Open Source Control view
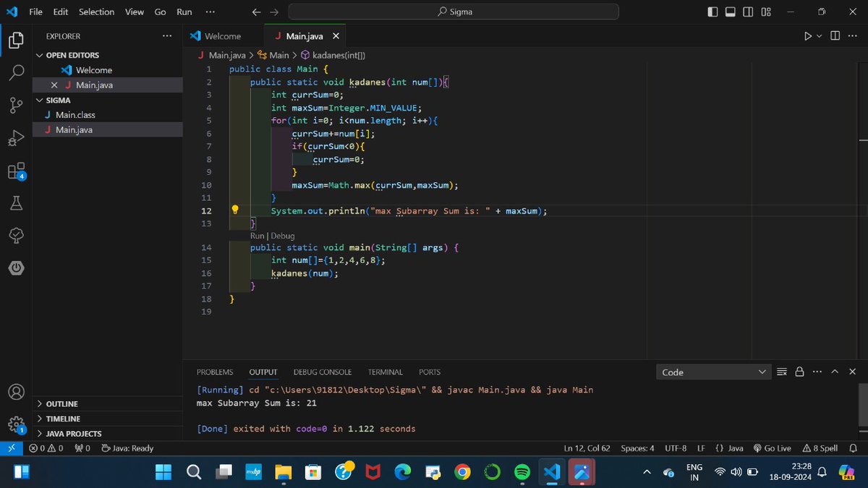This screenshot has height=488, width=868. point(16,106)
